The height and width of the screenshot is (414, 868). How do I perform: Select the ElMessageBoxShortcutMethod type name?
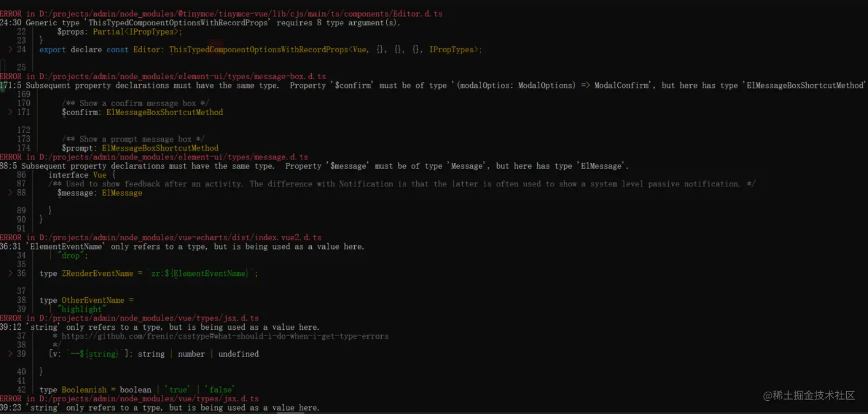(x=164, y=112)
